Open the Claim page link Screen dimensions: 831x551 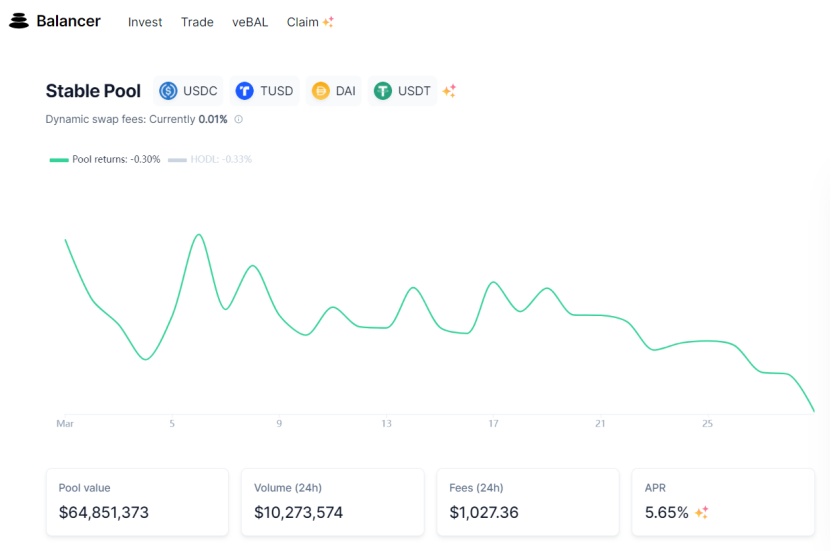(303, 22)
